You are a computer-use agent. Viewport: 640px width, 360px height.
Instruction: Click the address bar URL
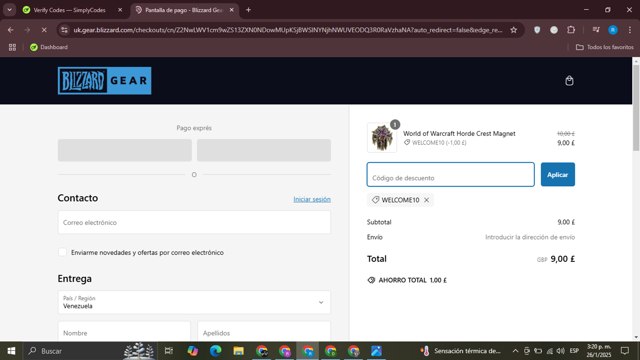(x=288, y=30)
